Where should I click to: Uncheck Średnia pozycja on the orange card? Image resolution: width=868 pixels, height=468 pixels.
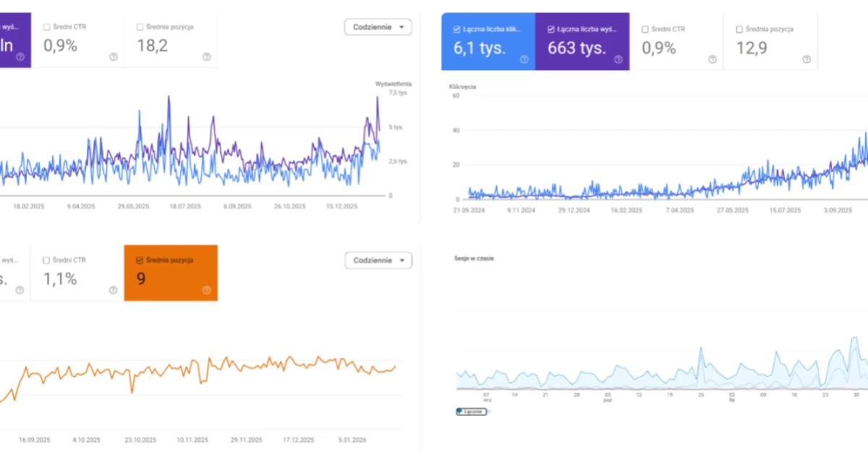click(x=138, y=260)
